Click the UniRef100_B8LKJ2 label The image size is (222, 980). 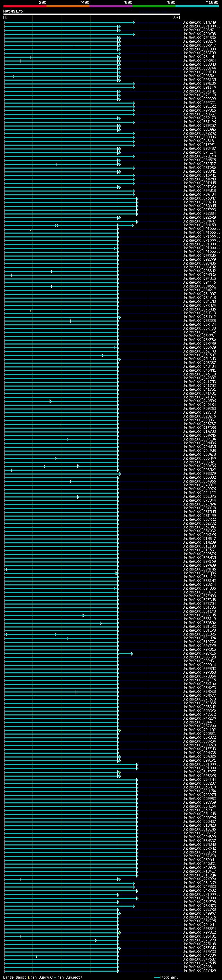coord(199,577)
